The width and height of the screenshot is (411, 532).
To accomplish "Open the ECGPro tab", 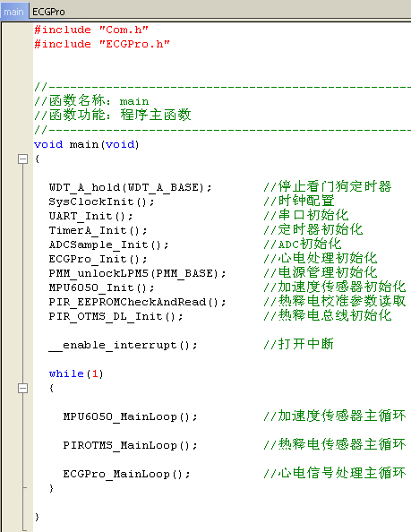I will (x=48, y=12).
